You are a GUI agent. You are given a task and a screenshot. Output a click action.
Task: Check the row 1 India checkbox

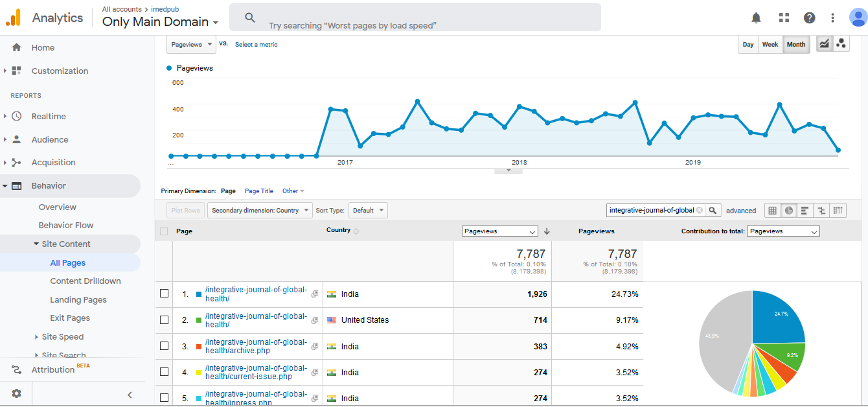click(x=165, y=294)
